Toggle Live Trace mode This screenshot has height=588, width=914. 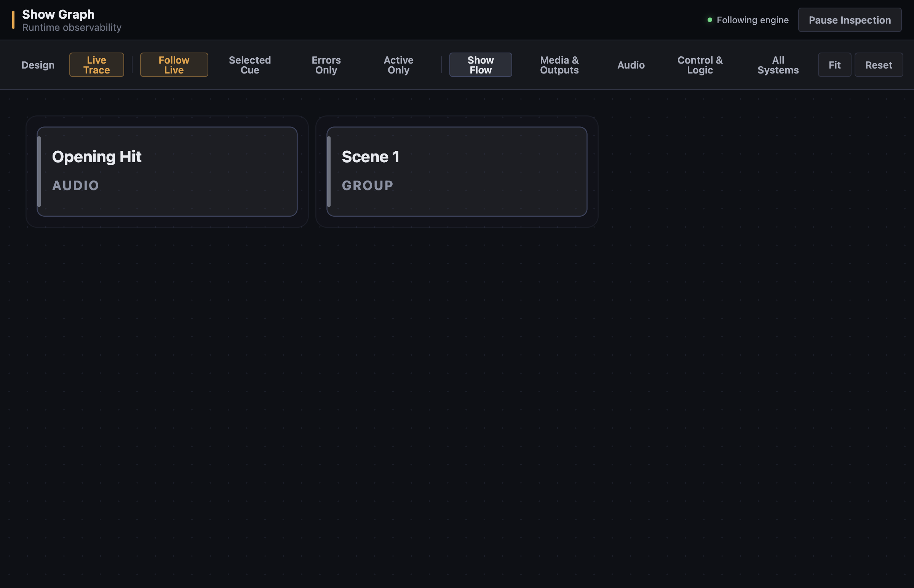point(97,65)
